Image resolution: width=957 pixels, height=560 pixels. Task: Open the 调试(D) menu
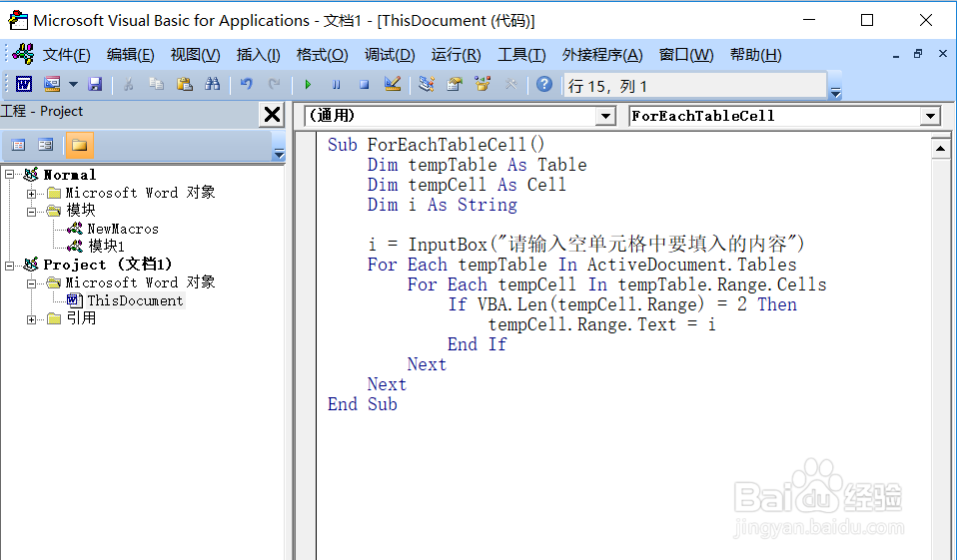(x=390, y=55)
